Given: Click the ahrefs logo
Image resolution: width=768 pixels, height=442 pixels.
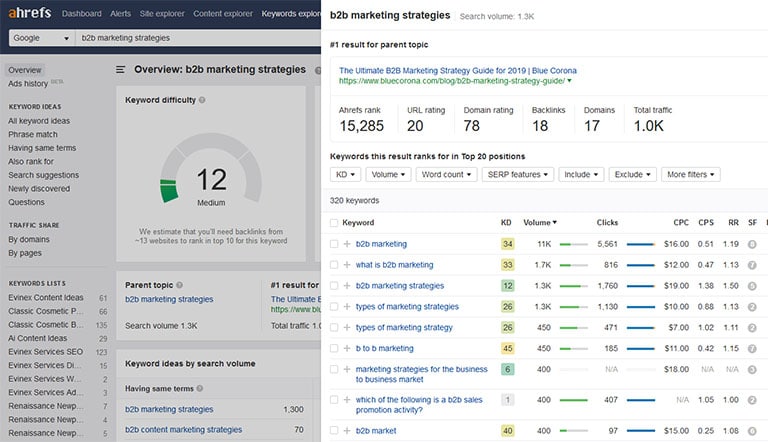Looking at the screenshot, I should (29, 13).
